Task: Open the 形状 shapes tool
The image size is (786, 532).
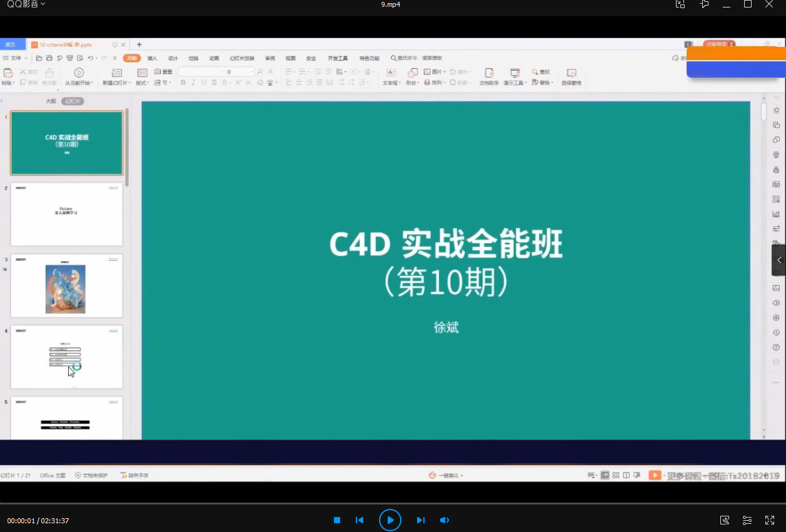Action: tap(412, 73)
